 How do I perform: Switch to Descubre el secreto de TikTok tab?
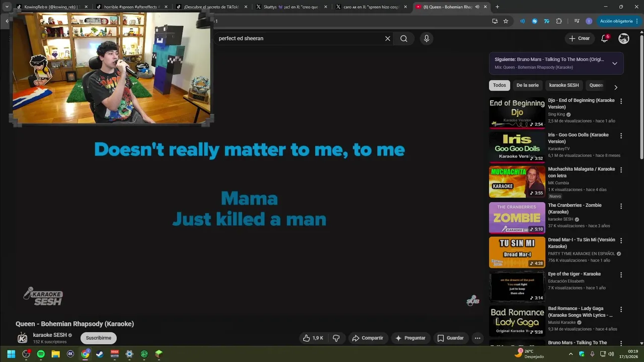click(211, 7)
